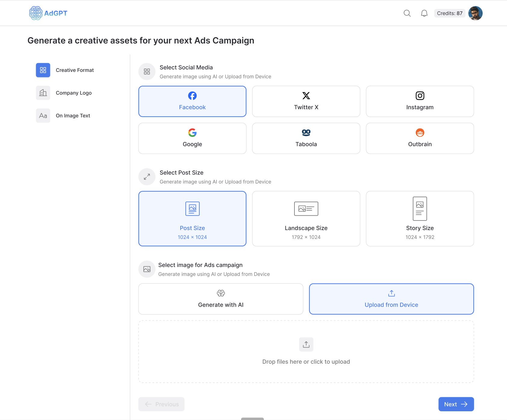507x420 pixels.
Task: Click the Story Size portrait icon
Action: tap(420, 209)
